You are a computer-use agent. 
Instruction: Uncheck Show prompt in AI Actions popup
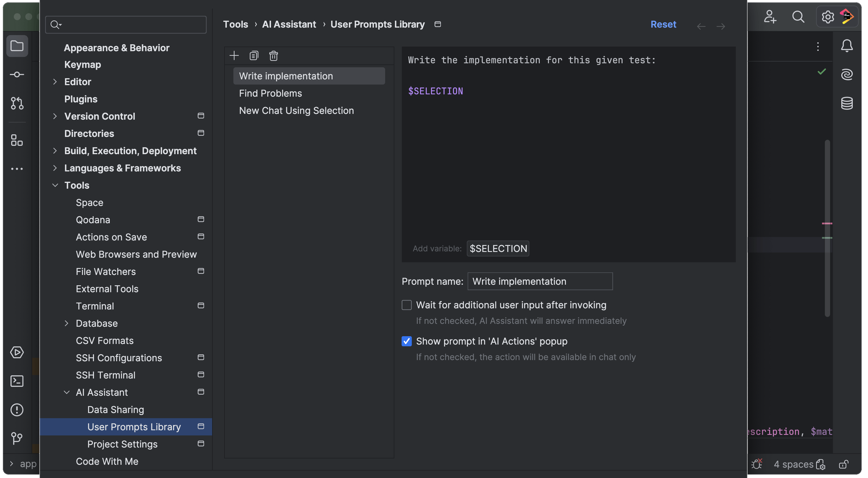click(x=407, y=341)
